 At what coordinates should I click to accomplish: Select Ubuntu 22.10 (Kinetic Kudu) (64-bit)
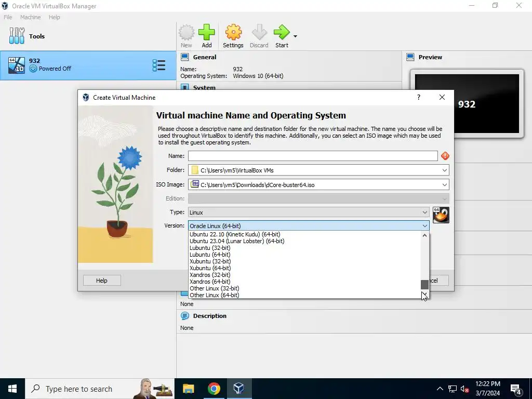click(x=235, y=234)
